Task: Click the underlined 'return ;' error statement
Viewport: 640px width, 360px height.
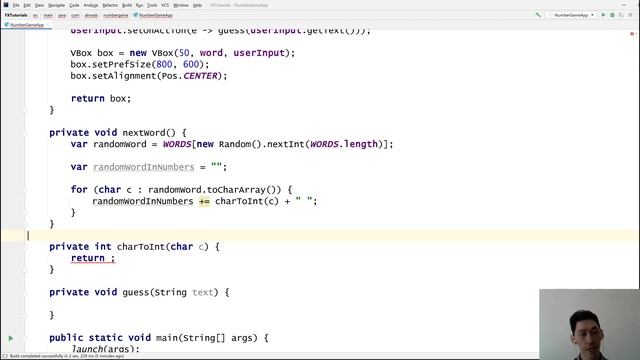Action: 93,258
